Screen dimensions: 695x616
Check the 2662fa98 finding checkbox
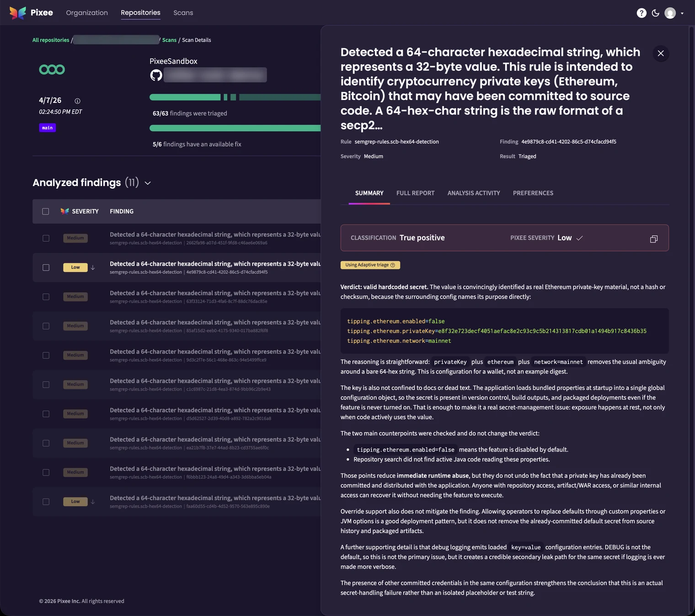[x=46, y=238]
